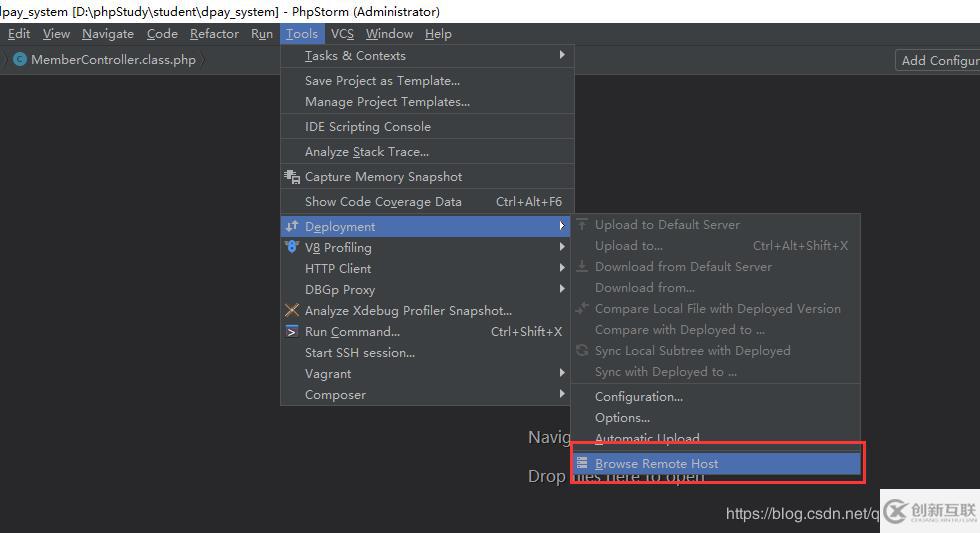The image size is (980, 533).
Task: Select the Deployment menu entry
Action: pyautogui.click(x=426, y=226)
